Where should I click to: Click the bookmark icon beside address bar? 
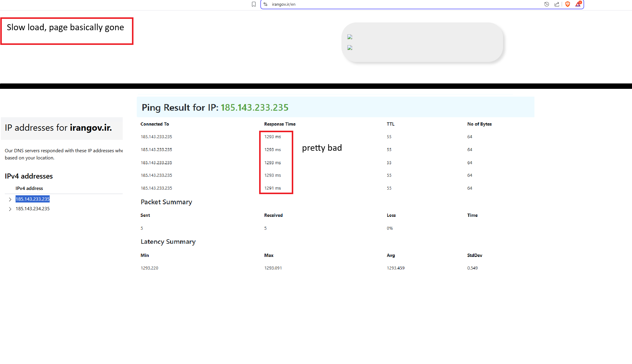tap(254, 4)
